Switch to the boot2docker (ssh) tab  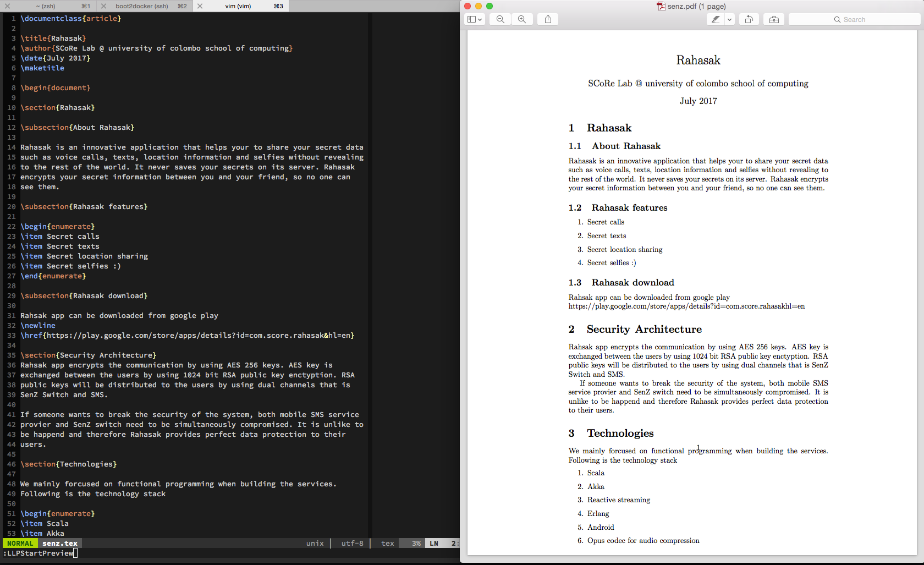click(142, 6)
